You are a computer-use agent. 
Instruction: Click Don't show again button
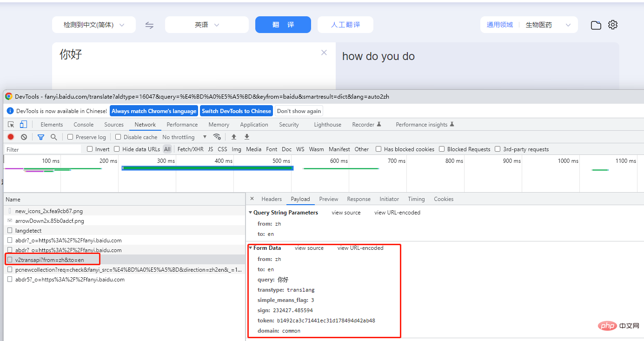coord(299,111)
